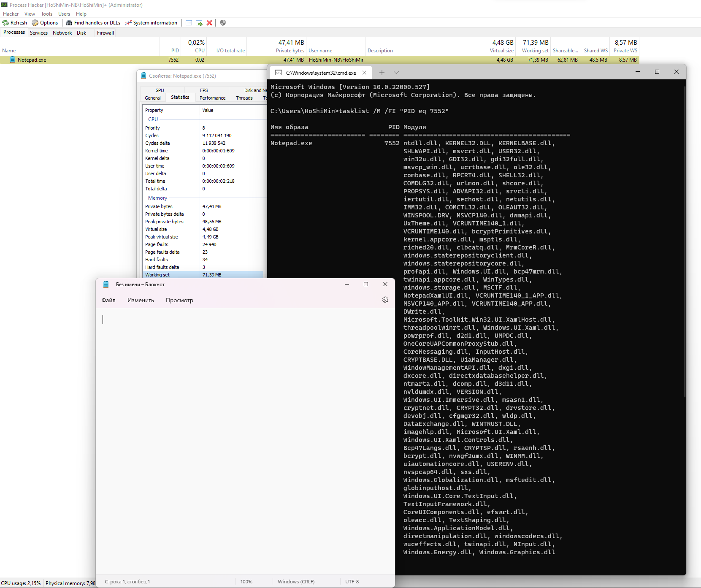The height and width of the screenshot is (588, 701).
Task: Click the shield icon in toolbar
Action: (x=223, y=23)
